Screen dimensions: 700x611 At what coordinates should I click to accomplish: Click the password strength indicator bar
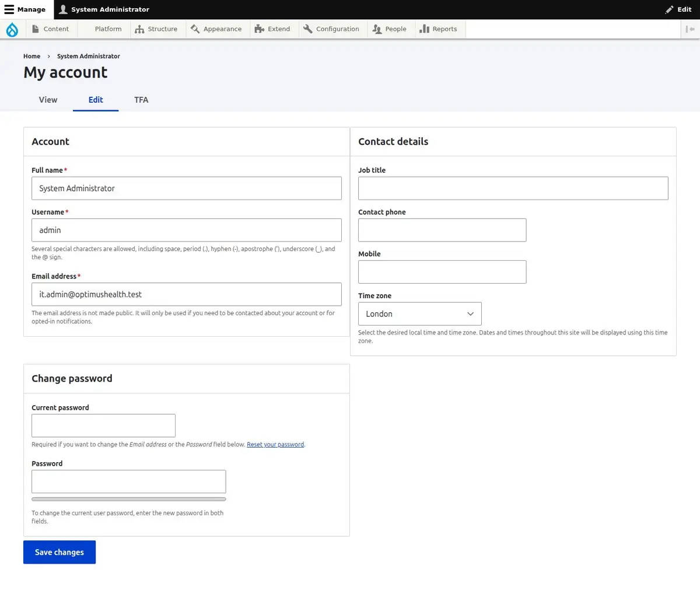point(129,499)
